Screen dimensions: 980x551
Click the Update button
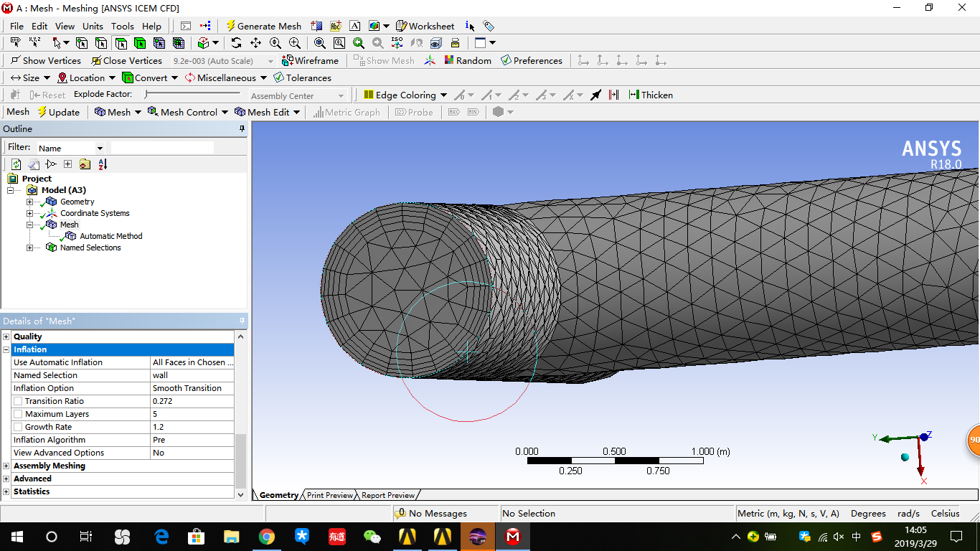pos(60,112)
